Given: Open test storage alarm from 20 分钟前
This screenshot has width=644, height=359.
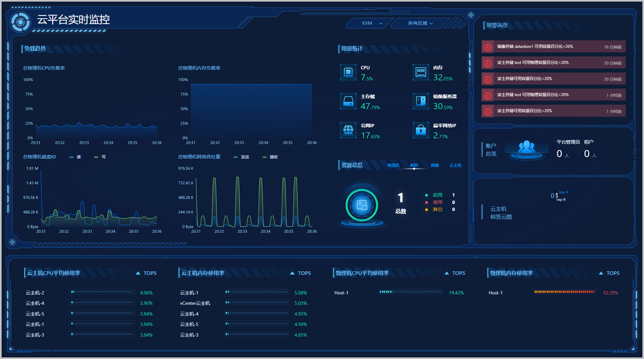Looking at the screenshot, I should pos(553,63).
